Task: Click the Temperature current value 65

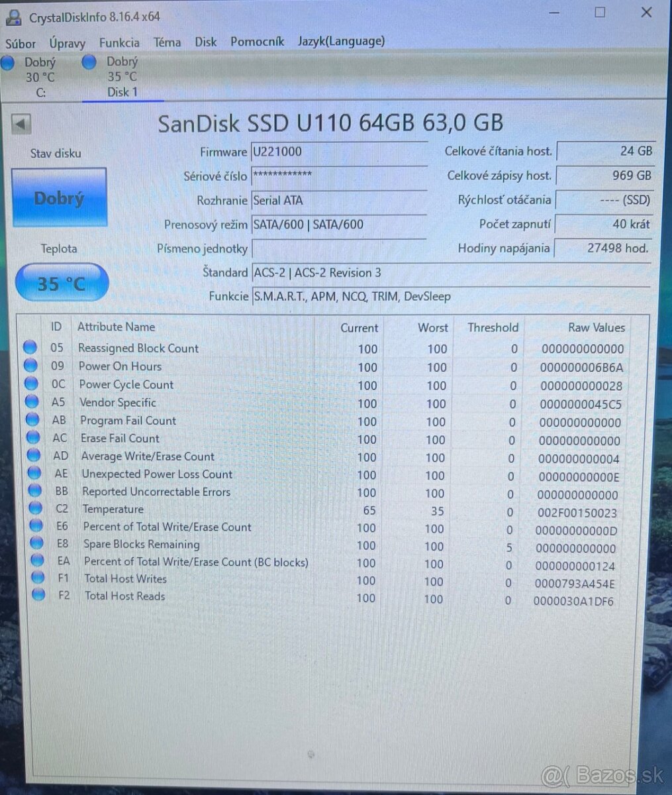Action: click(x=369, y=511)
